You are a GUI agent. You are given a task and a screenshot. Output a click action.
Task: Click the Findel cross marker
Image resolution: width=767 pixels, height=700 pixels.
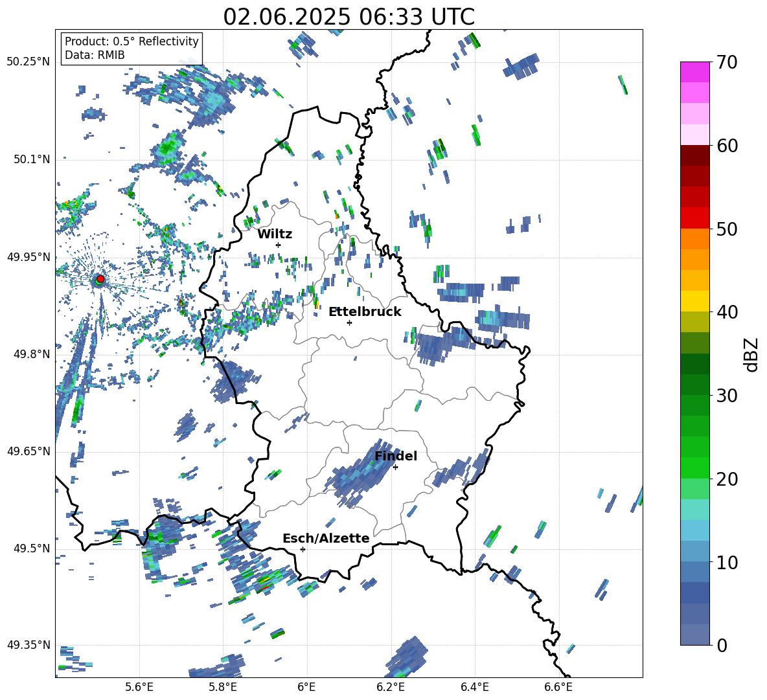[x=395, y=468]
